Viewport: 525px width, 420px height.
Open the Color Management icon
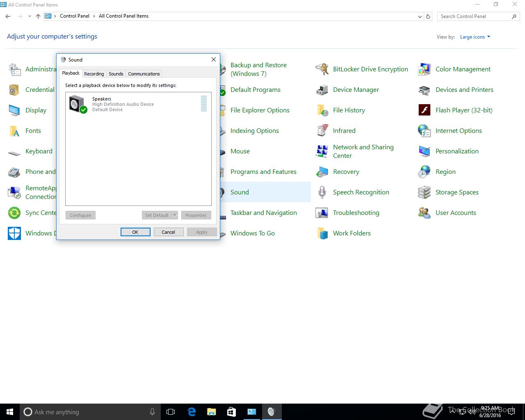(x=425, y=69)
